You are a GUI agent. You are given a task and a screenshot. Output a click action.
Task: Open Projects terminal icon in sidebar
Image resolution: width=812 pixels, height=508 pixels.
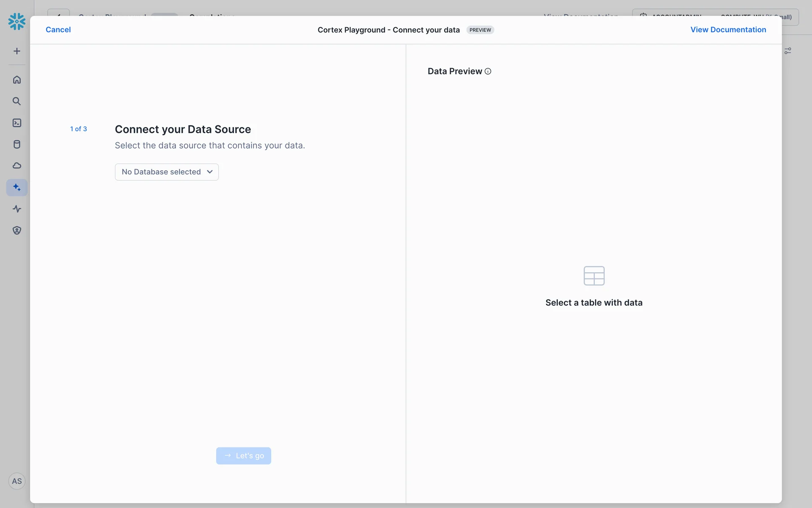(17, 123)
